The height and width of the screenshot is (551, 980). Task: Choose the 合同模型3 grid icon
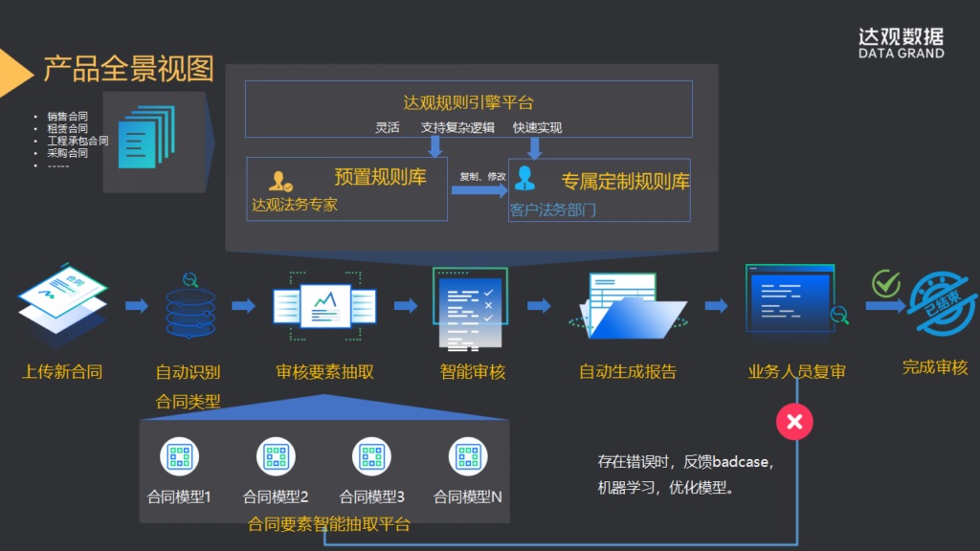[x=372, y=456]
